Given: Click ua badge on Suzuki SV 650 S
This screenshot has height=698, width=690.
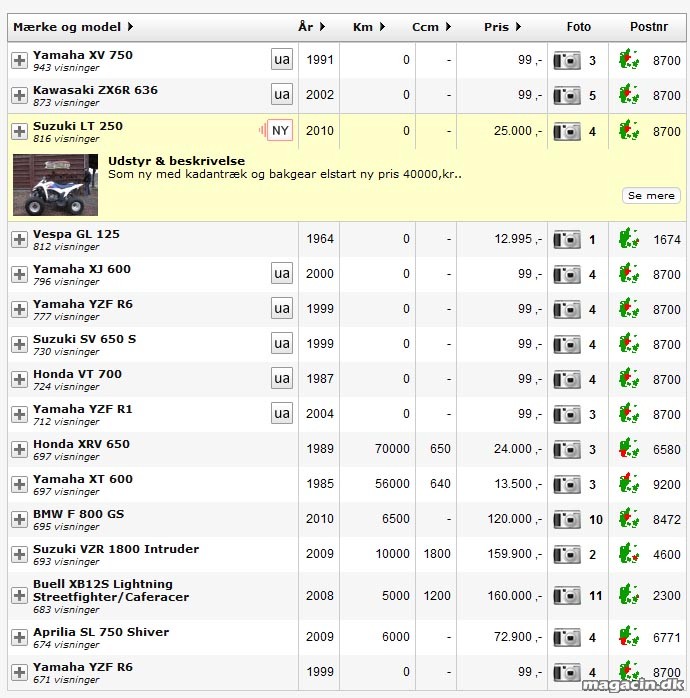Looking at the screenshot, I should point(282,343).
